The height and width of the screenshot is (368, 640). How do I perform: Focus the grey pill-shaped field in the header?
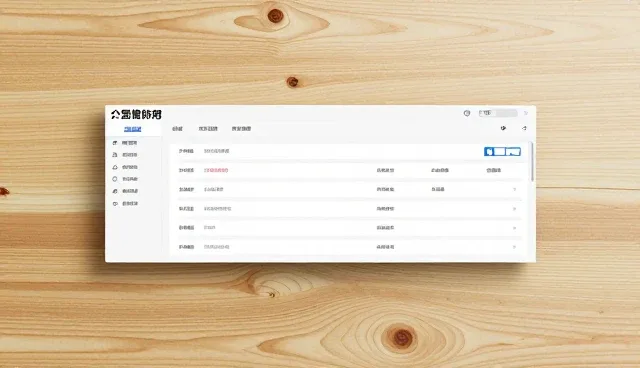(498, 113)
